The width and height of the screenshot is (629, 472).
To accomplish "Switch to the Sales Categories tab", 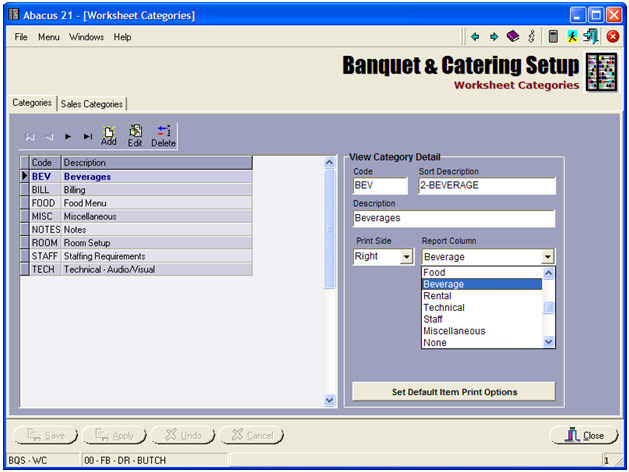I will tap(92, 104).
